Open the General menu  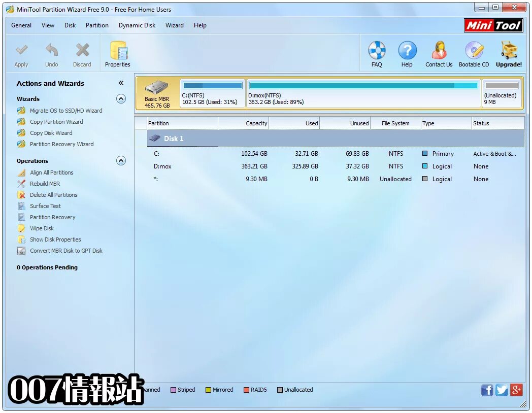(21, 25)
